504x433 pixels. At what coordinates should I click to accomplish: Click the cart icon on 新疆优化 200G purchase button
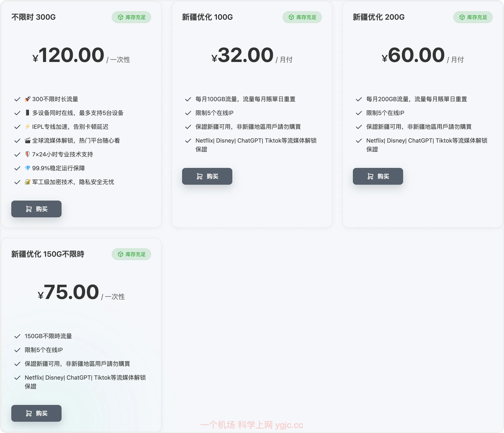tap(370, 176)
